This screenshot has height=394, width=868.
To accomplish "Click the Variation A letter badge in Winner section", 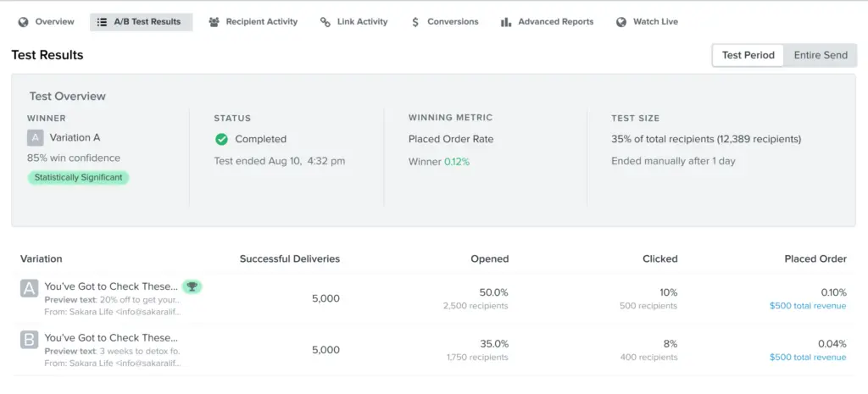I will pos(35,137).
